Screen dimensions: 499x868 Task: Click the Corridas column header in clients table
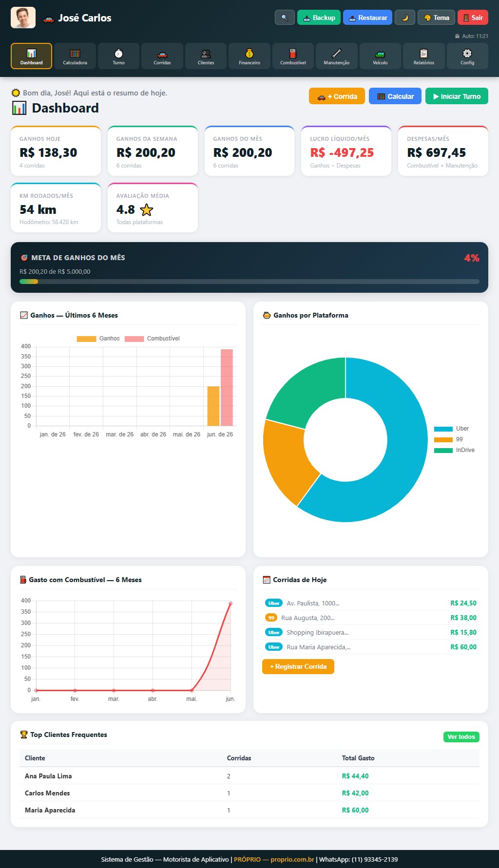pyautogui.click(x=239, y=758)
